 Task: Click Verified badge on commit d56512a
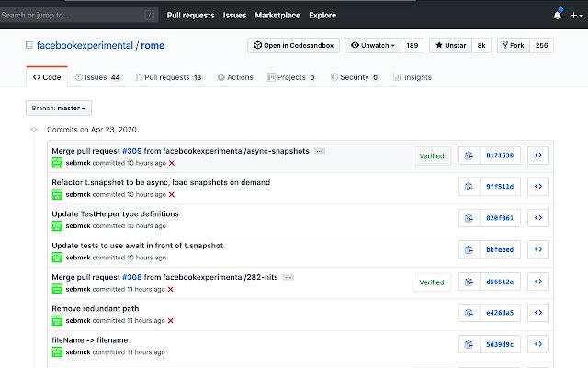(432, 282)
